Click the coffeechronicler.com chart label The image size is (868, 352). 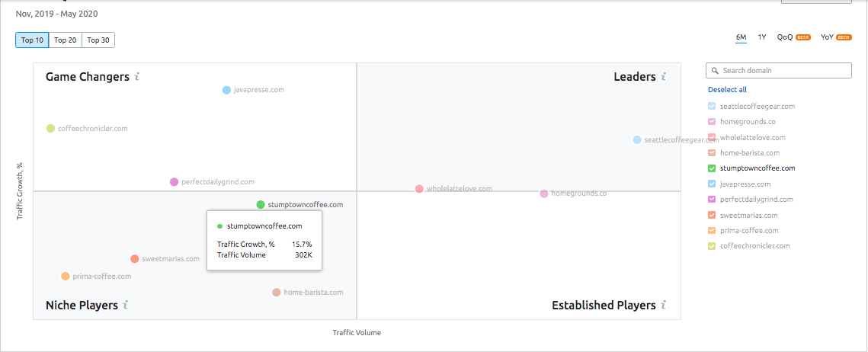[x=93, y=129]
